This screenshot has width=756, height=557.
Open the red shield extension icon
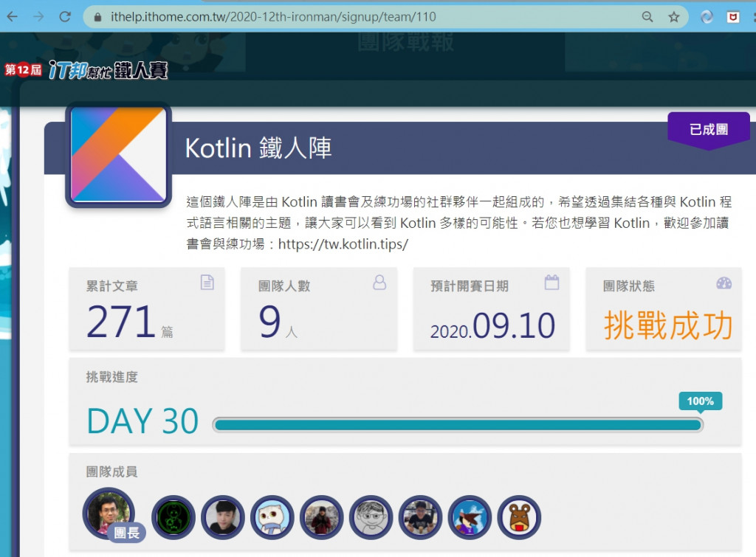tap(733, 18)
